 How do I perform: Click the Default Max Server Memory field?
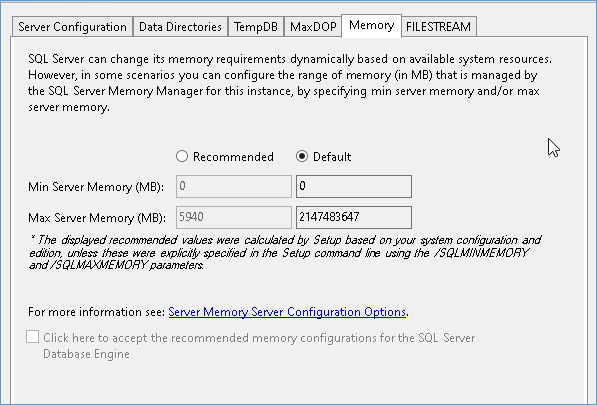[354, 217]
